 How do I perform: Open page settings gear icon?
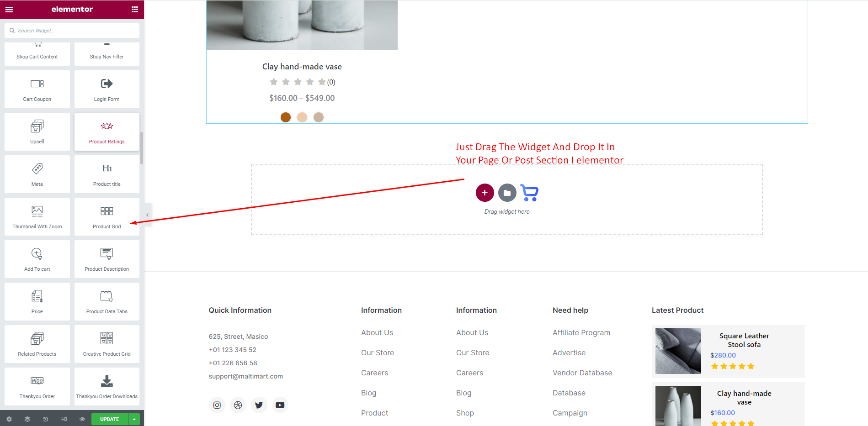pos(9,419)
